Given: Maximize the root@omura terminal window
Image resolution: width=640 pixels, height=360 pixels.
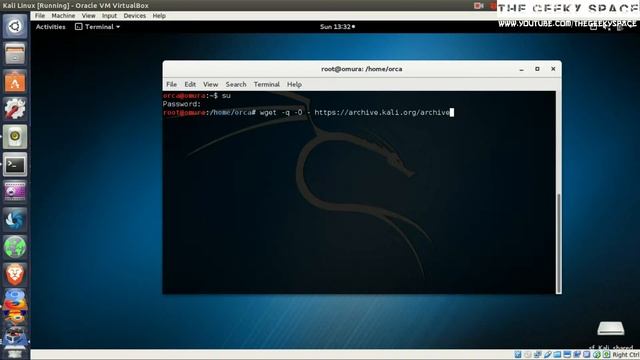Looking at the screenshot, I should [537, 69].
